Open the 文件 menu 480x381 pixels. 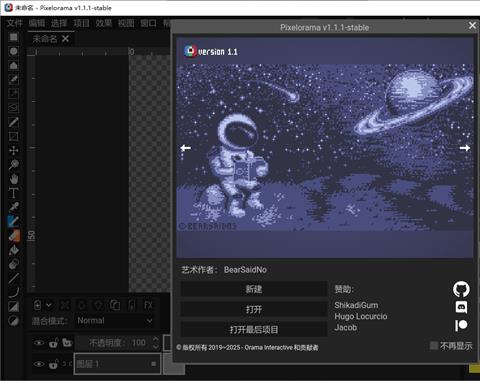15,23
